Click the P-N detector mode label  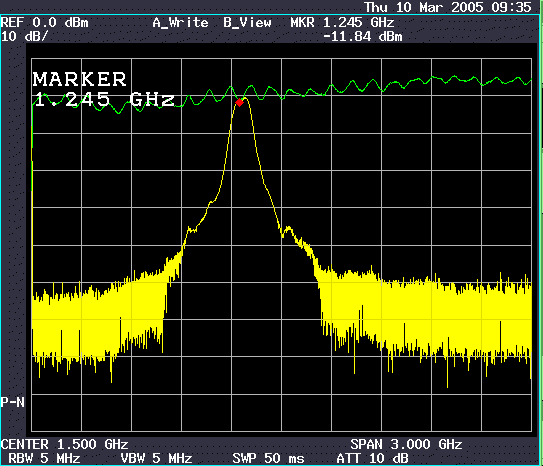(x=12, y=402)
